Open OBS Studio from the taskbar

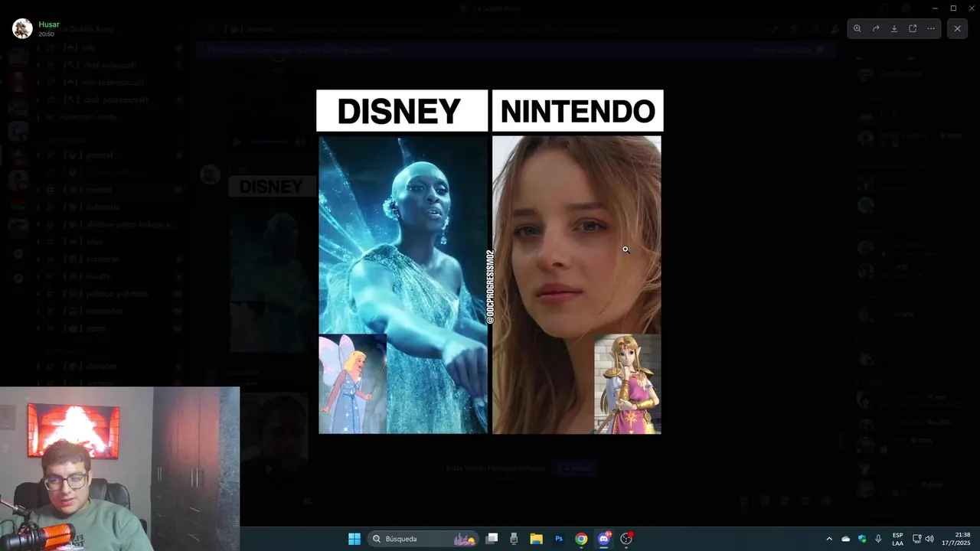(626, 539)
